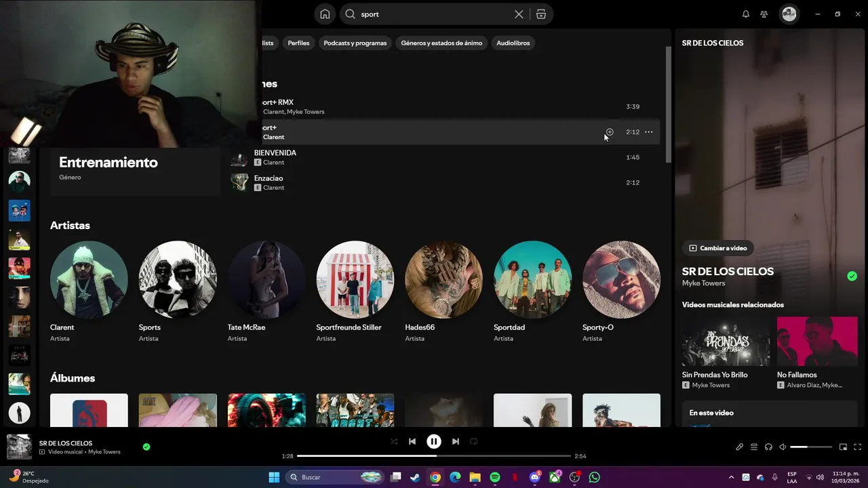Open Sportdad artist card

coord(533,291)
